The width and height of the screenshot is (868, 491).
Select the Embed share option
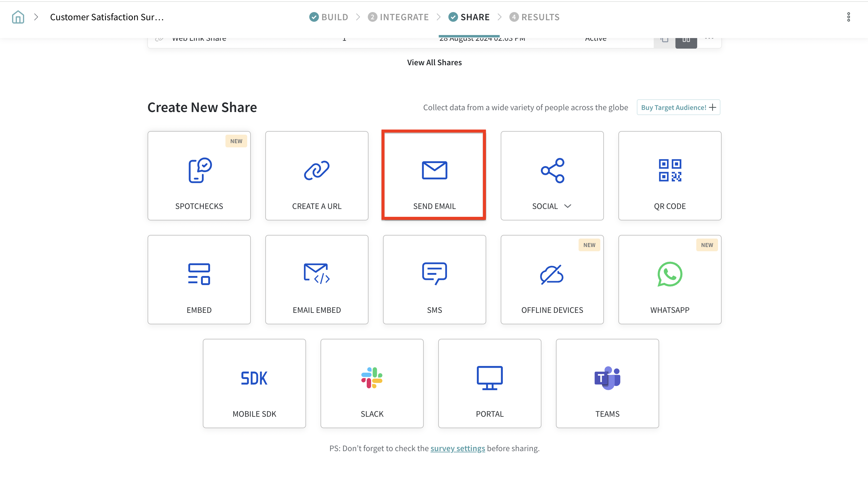pos(199,280)
